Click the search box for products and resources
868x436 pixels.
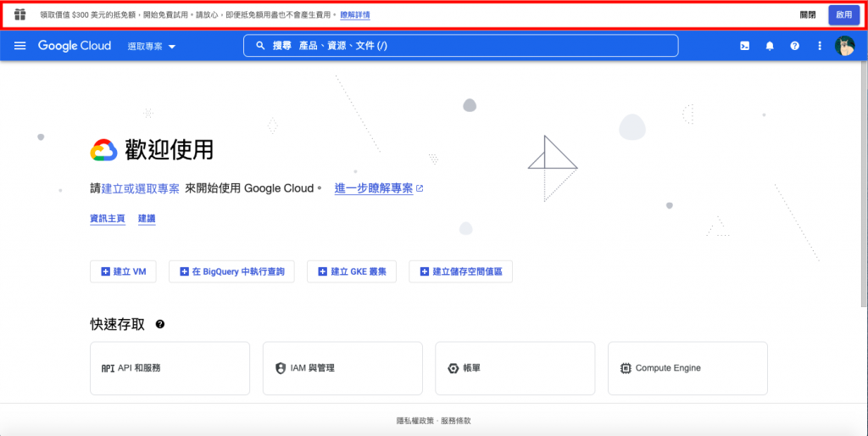click(x=460, y=46)
